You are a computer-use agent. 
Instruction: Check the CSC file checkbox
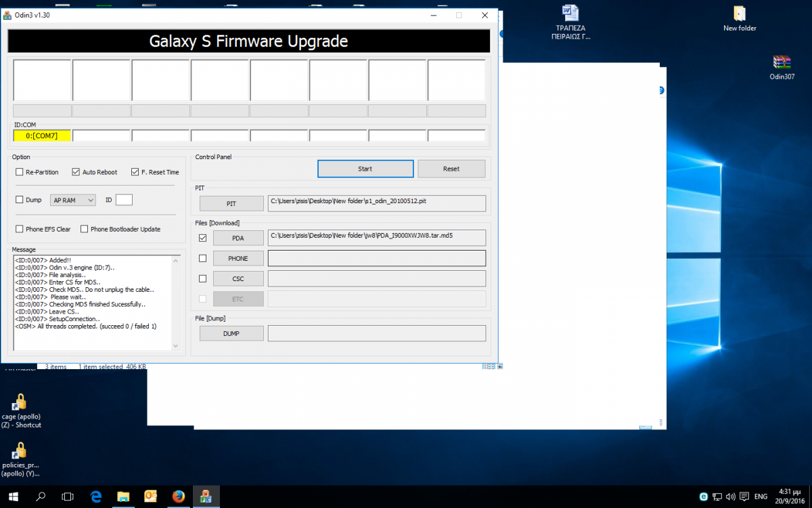(x=203, y=278)
